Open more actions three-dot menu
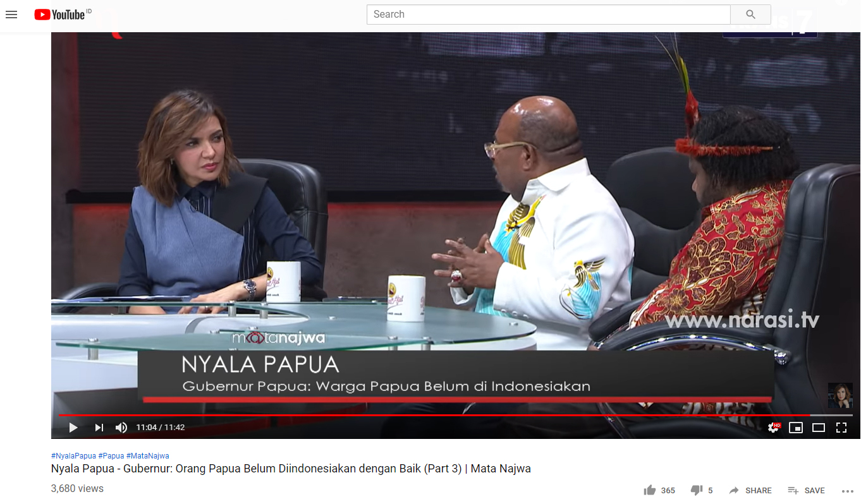Viewport: 861px width, 504px height. pyautogui.click(x=848, y=491)
